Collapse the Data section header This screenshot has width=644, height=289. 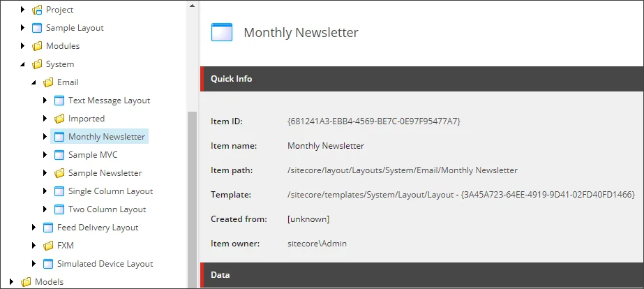(422, 274)
